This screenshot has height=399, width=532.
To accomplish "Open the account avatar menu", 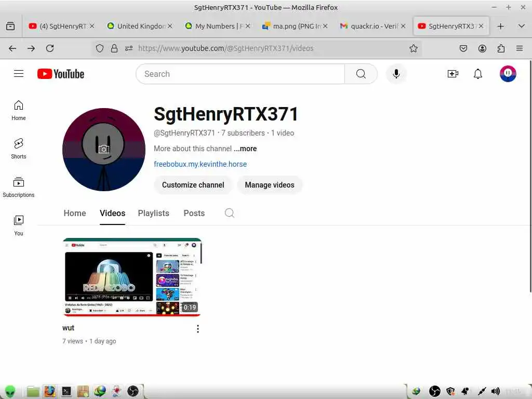I will tap(508, 74).
